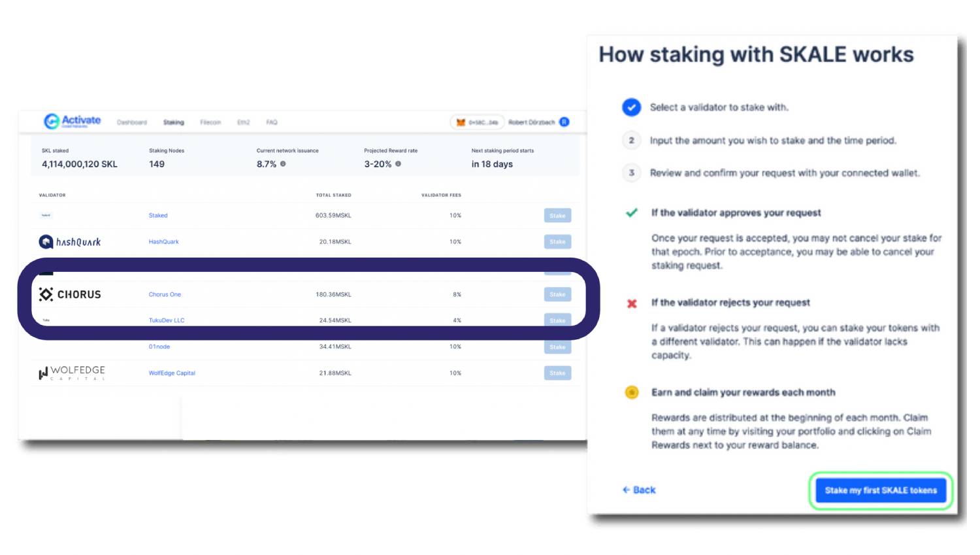Click the green validator-approval checkmark icon
Screen dimensions: 980x555
point(632,212)
